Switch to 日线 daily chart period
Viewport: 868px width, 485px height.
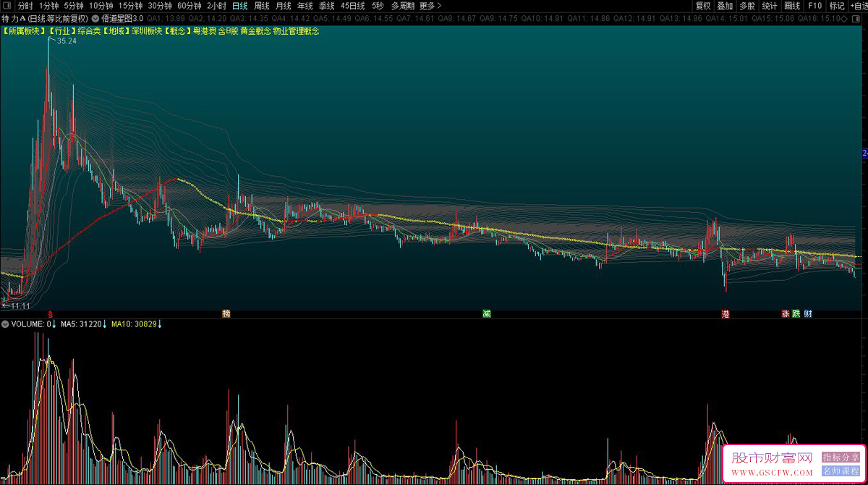click(x=239, y=6)
